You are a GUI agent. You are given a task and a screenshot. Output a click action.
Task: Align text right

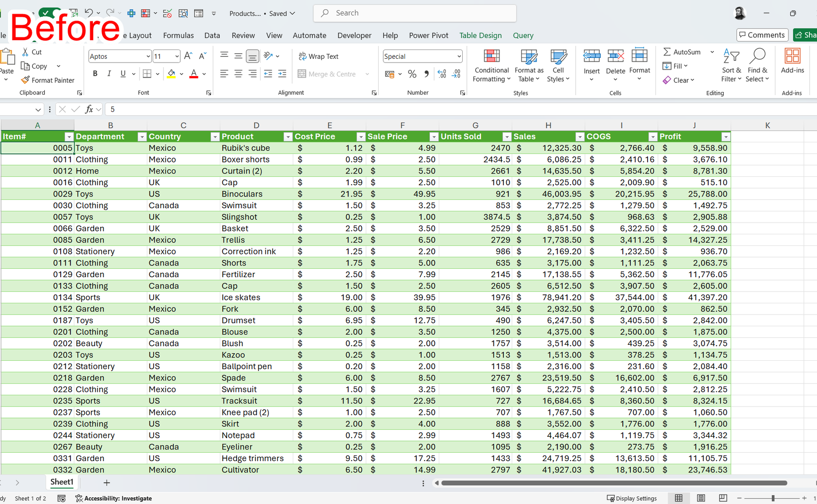253,74
